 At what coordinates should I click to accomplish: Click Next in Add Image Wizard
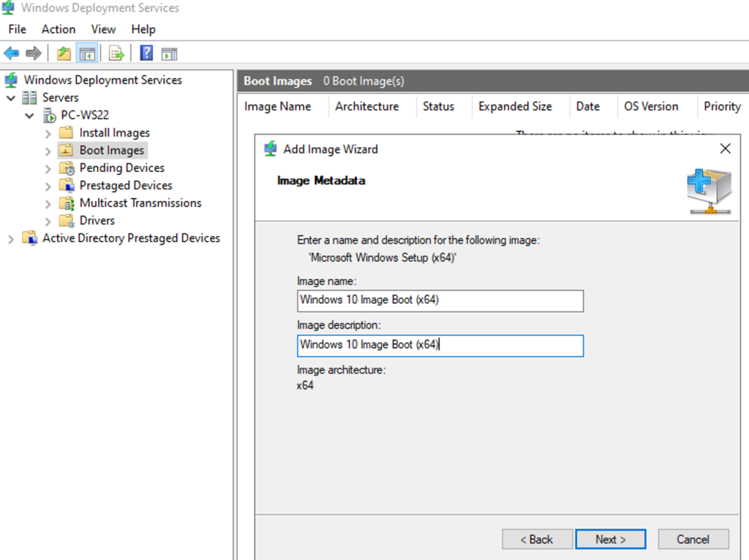coord(610,540)
